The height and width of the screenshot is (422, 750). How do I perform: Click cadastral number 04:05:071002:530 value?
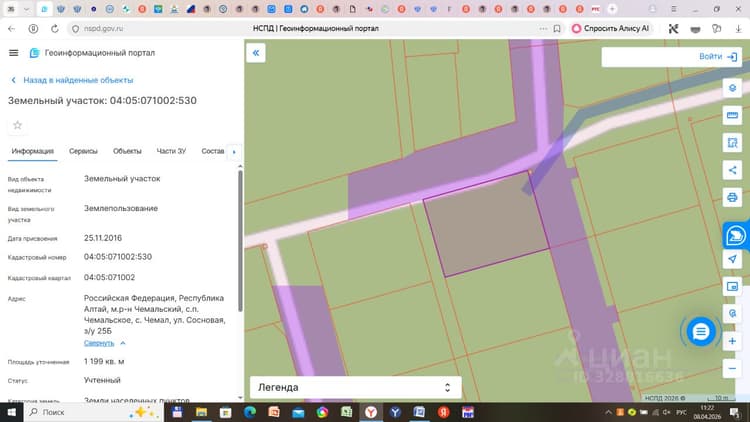118,257
